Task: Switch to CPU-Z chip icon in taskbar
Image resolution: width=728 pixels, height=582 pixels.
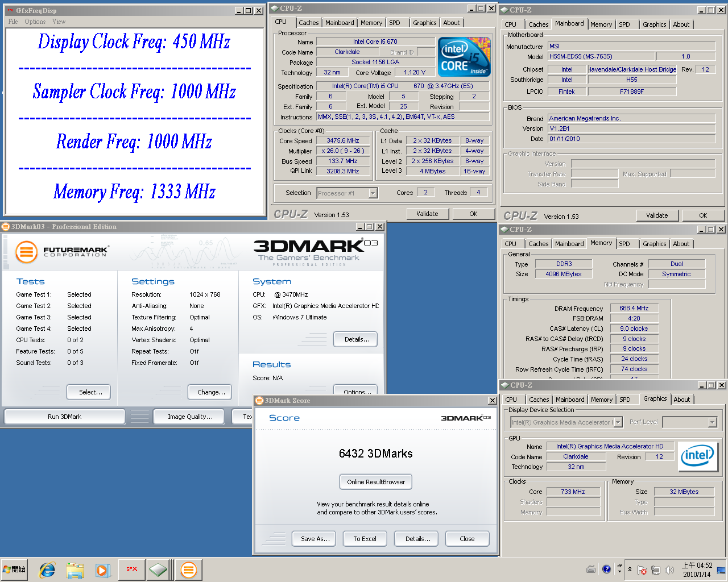Action: 159,569
